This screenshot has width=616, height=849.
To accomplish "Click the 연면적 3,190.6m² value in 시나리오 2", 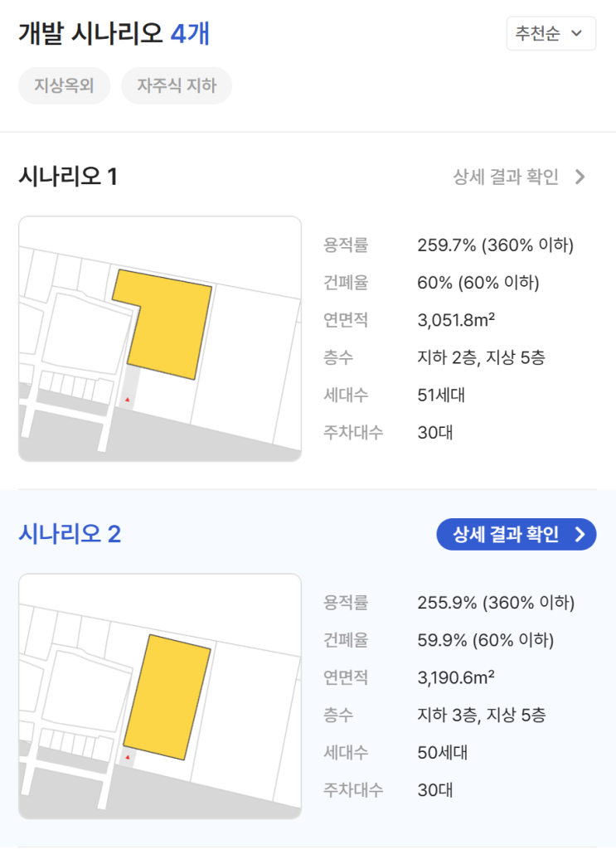I will click(x=456, y=677).
